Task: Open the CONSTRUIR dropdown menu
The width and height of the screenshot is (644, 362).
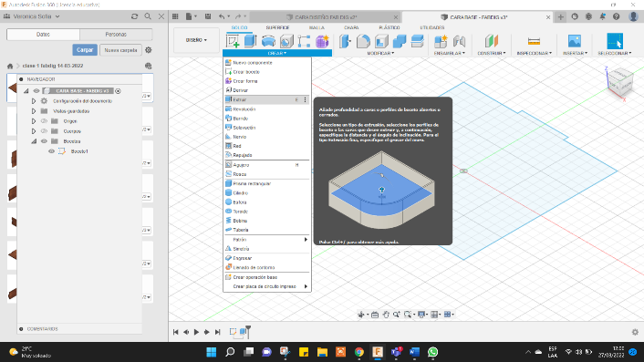Action: click(x=492, y=54)
